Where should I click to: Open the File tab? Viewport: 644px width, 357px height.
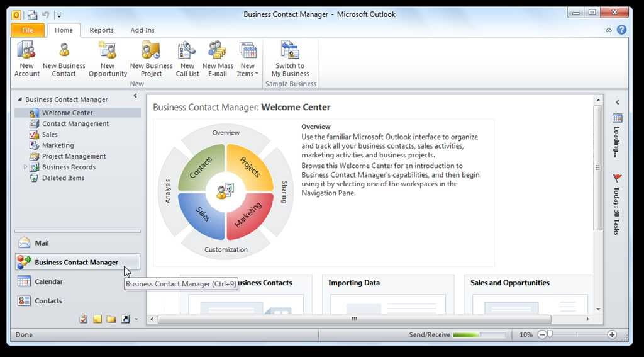28,30
